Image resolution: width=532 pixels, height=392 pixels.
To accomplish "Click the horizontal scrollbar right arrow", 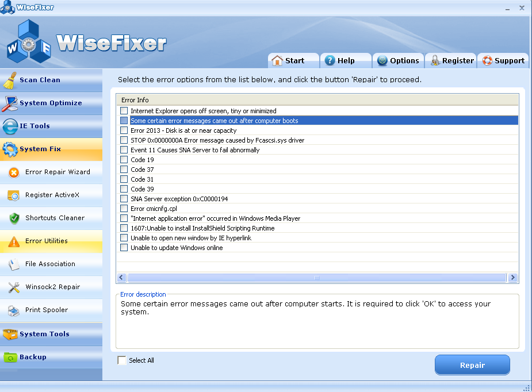I will 512,278.
